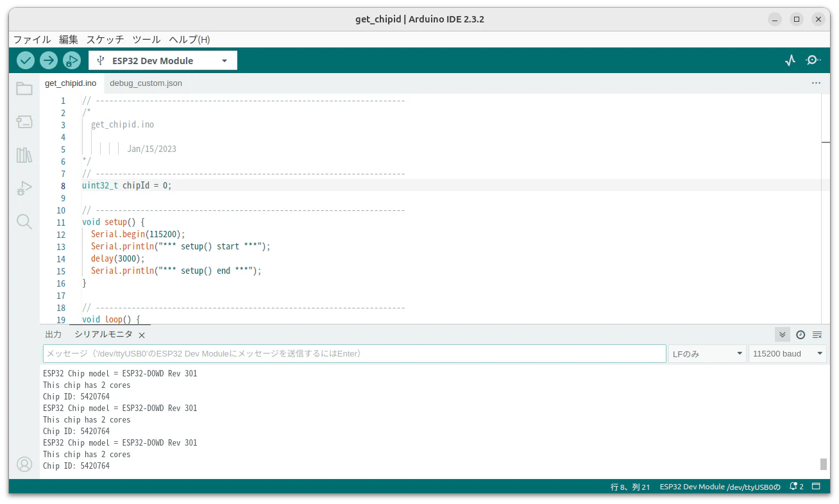Toggle the bottom panel status bar icon

(x=817, y=487)
